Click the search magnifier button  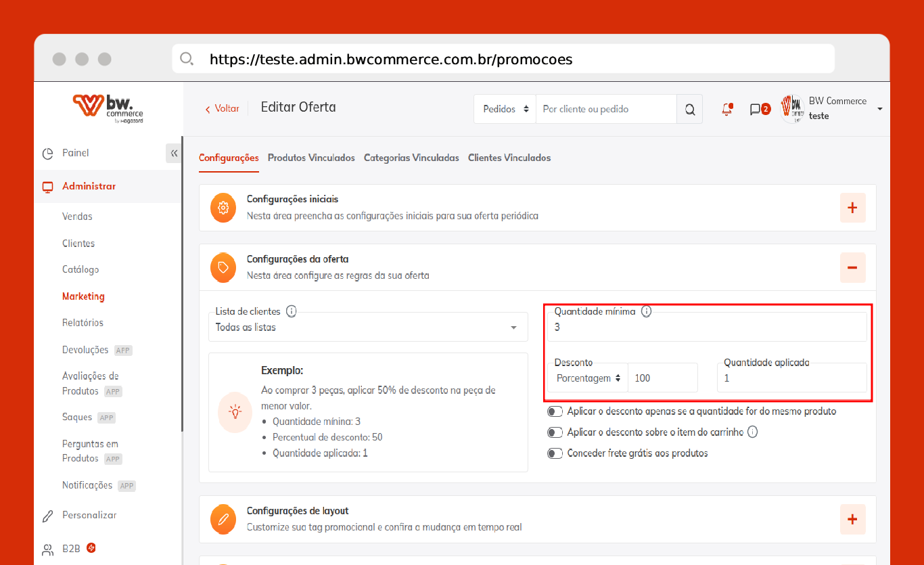[689, 109]
